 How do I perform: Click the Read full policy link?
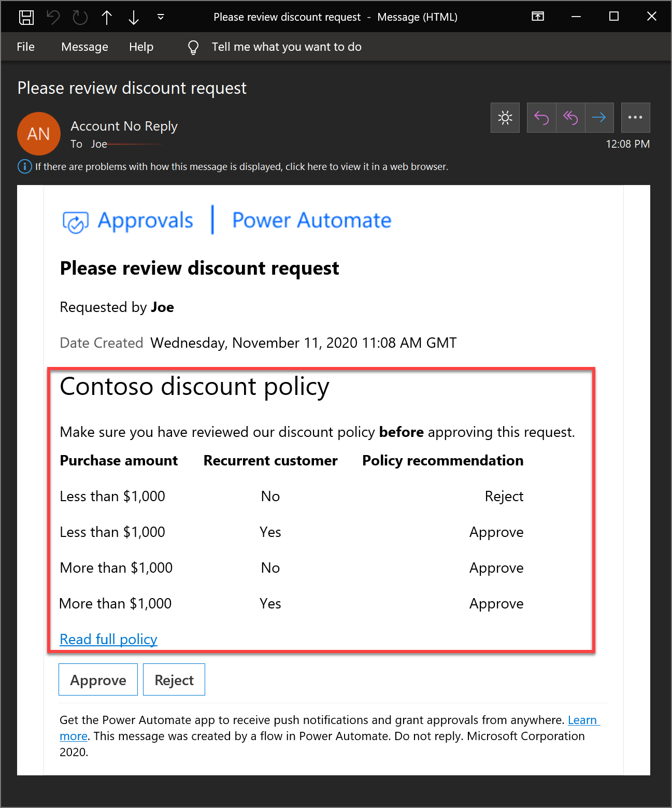[108, 639]
